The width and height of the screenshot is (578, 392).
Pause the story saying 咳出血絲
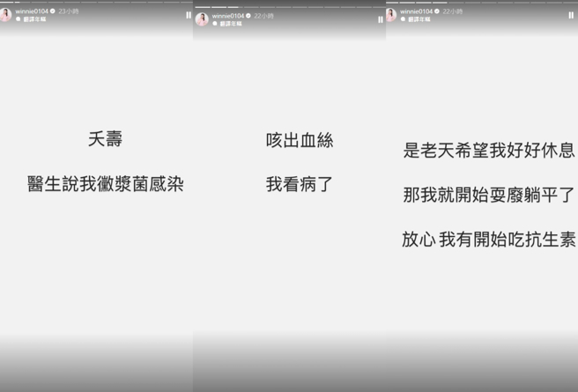381,19
